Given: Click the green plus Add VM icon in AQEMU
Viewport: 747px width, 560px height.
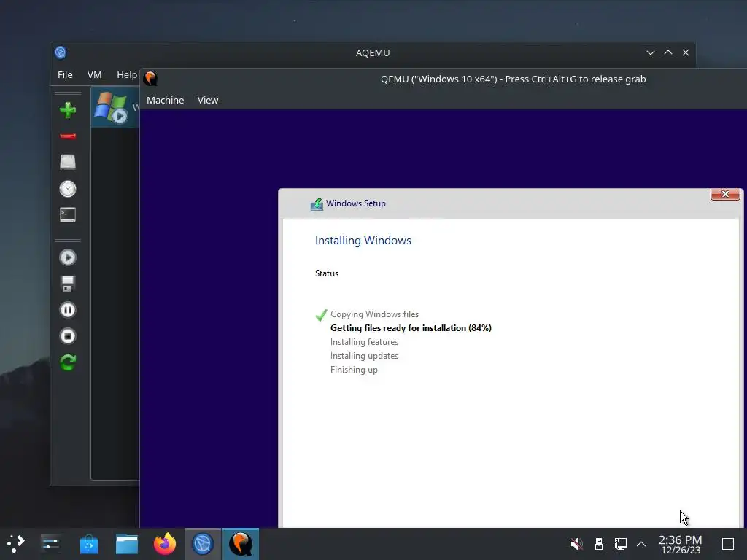Looking at the screenshot, I should coord(68,110).
